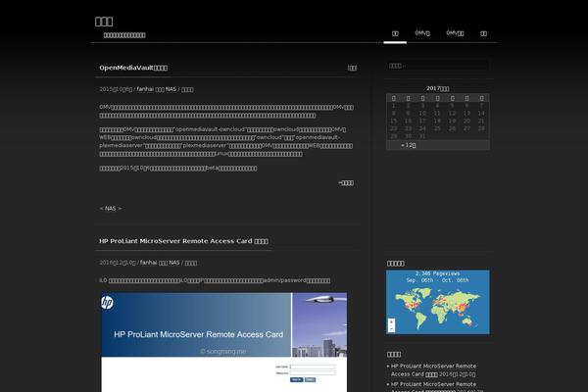588x392 pixels.
Task: Open the OpenMediaVault post title
Action: pos(133,68)
